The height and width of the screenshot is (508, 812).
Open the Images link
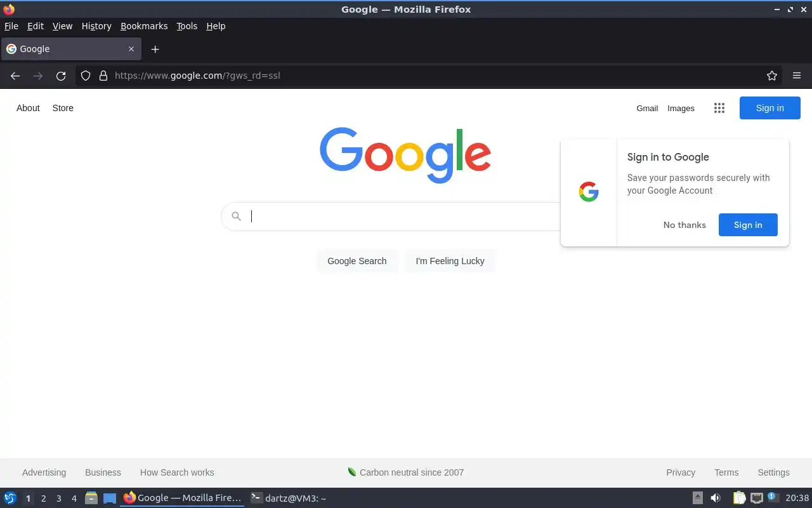click(x=681, y=109)
